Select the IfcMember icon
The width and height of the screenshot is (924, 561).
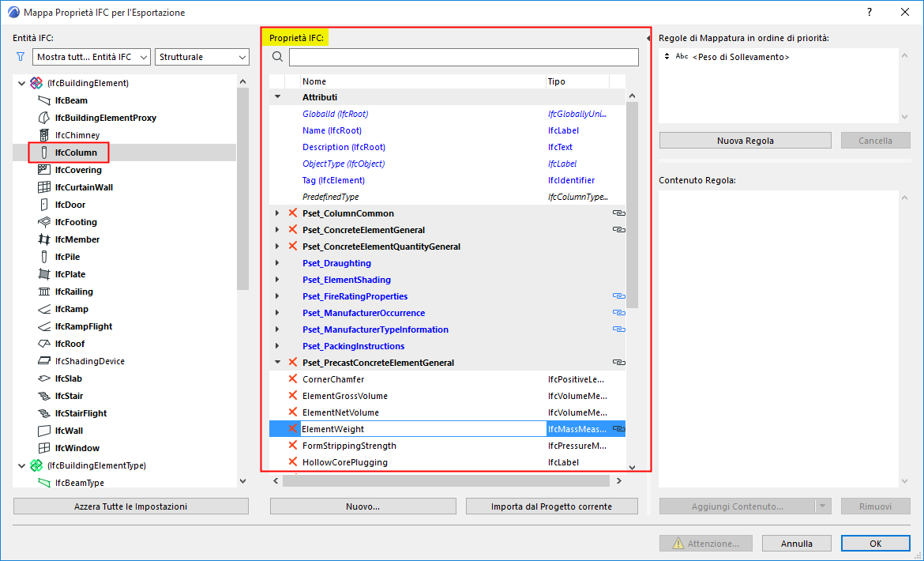point(44,239)
